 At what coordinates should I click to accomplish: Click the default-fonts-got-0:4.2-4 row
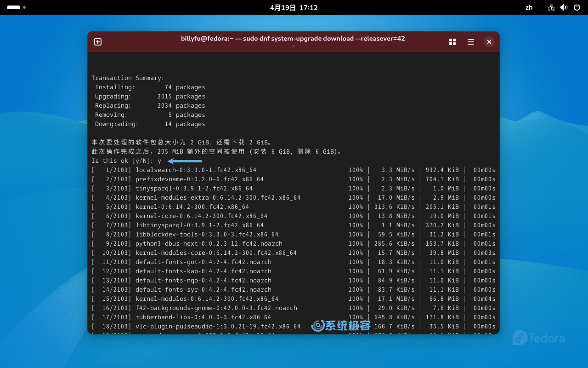(x=294, y=262)
